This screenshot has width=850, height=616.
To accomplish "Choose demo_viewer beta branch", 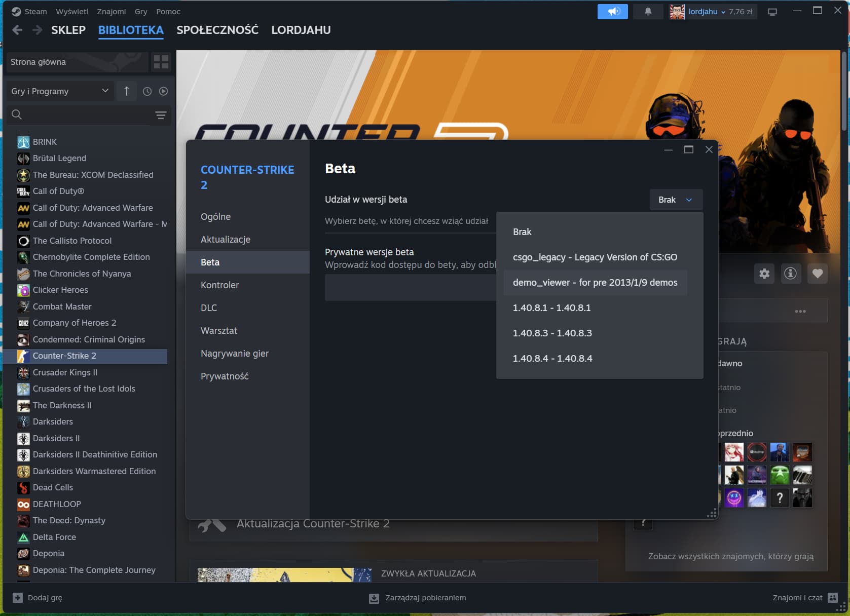I will (x=595, y=283).
